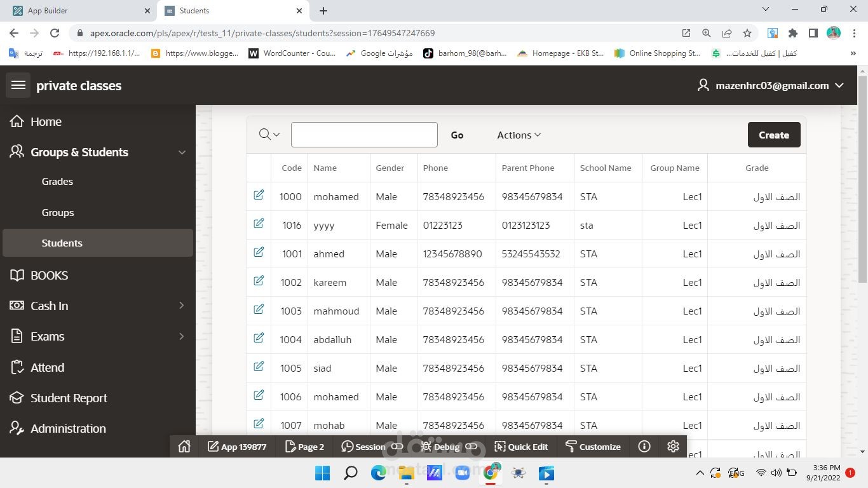The image size is (868, 488).
Task: Open Microsoft Edge from the taskbar
Action: (x=379, y=473)
